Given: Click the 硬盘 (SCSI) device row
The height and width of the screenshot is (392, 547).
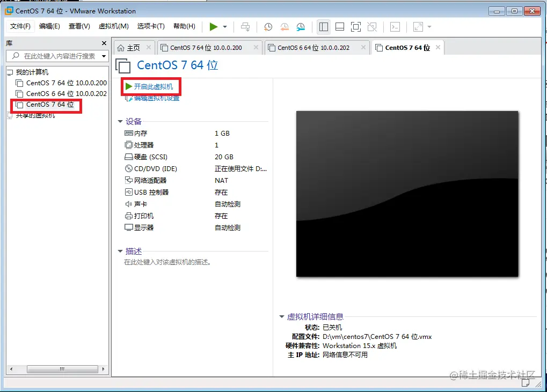Looking at the screenshot, I should (x=196, y=157).
